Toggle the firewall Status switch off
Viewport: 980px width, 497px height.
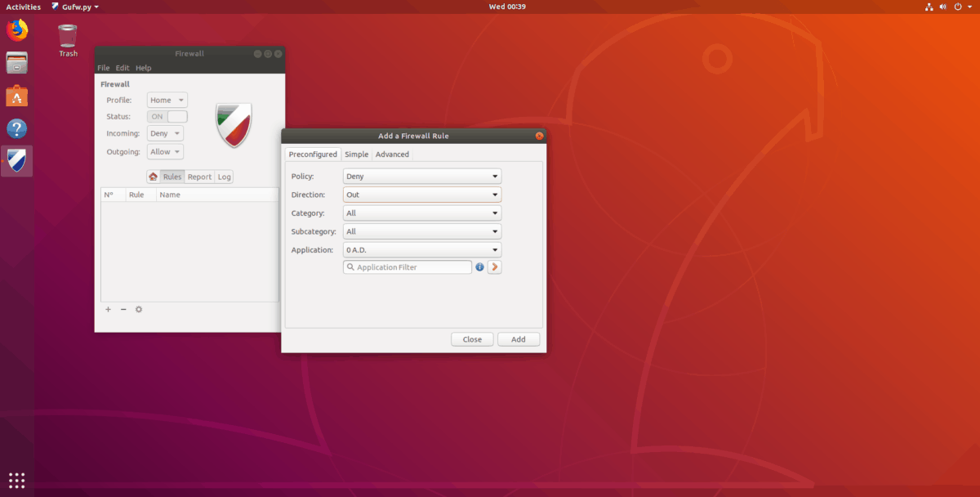(167, 116)
